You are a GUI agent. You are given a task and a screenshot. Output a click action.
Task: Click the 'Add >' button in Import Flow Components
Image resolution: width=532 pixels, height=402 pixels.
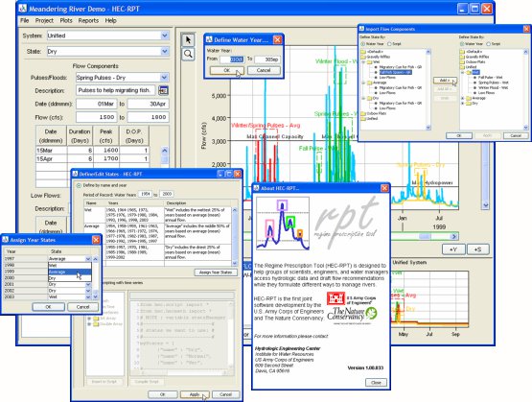click(445, 81)
